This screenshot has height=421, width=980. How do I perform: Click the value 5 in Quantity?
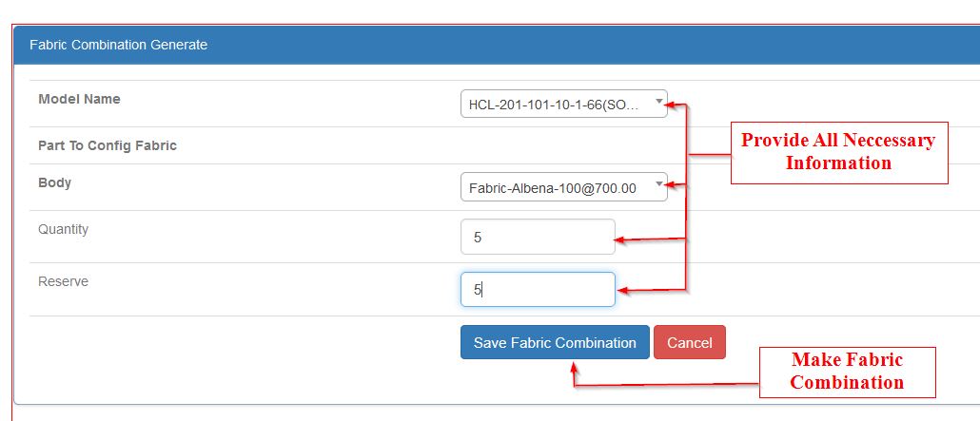478,238
